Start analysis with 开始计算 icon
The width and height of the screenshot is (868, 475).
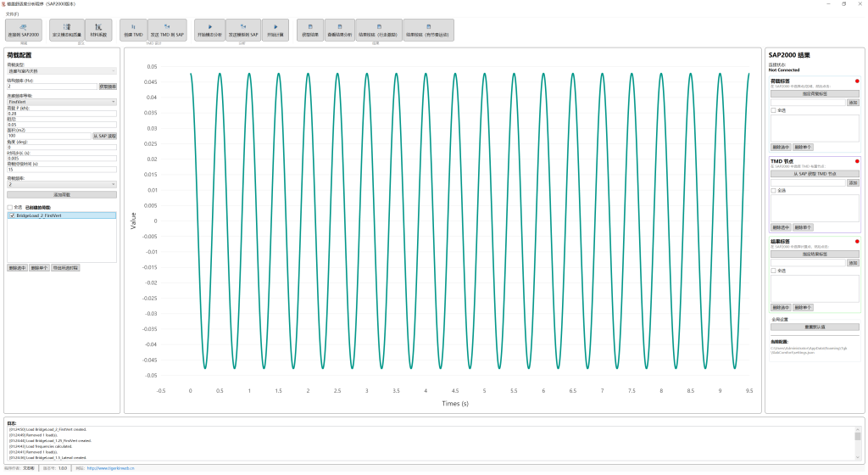pos(275,31)
